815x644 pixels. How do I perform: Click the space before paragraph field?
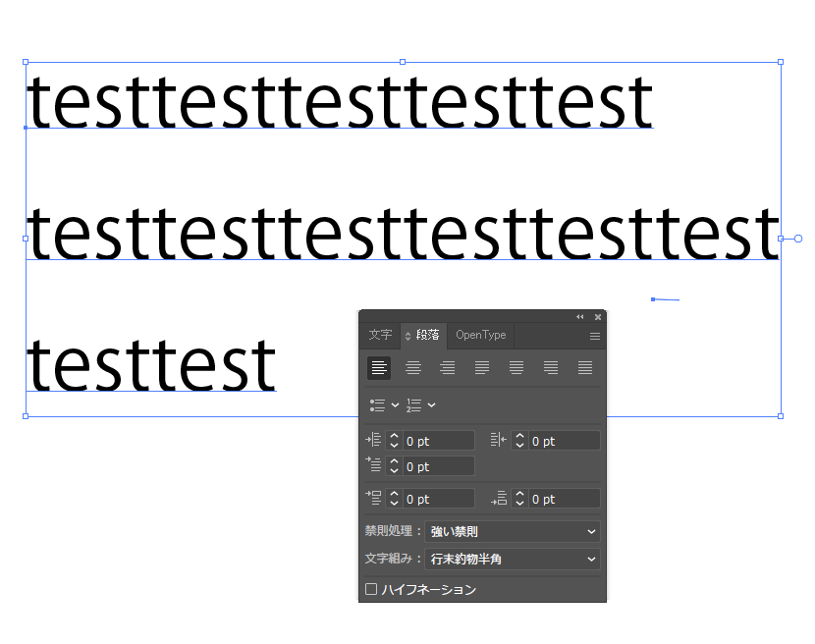[439, 500]
